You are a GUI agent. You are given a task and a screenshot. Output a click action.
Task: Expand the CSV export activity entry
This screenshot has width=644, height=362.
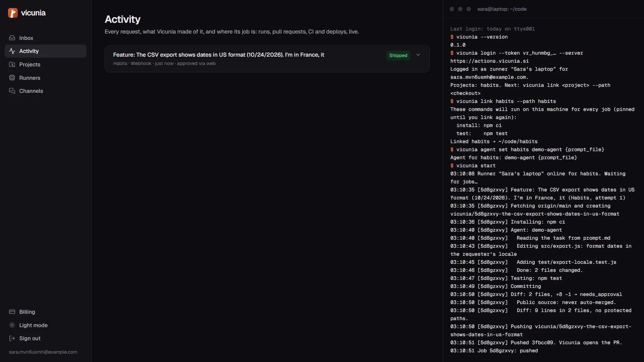(418, 55)
